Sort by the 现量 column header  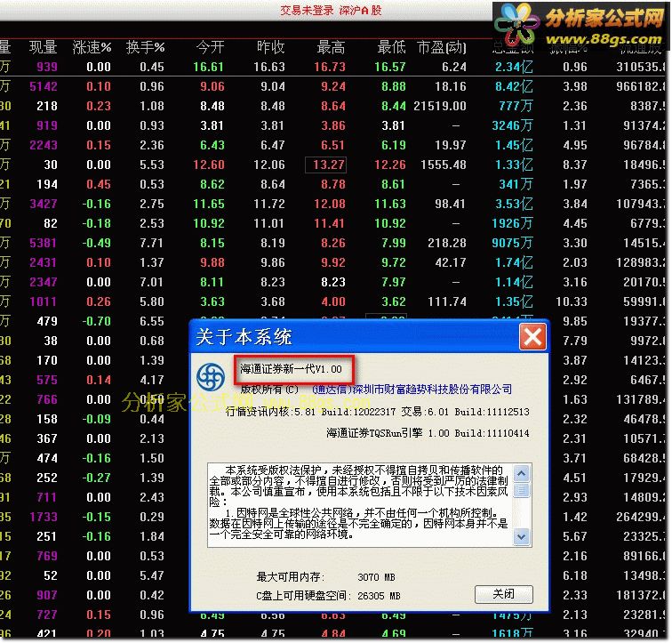43,47
